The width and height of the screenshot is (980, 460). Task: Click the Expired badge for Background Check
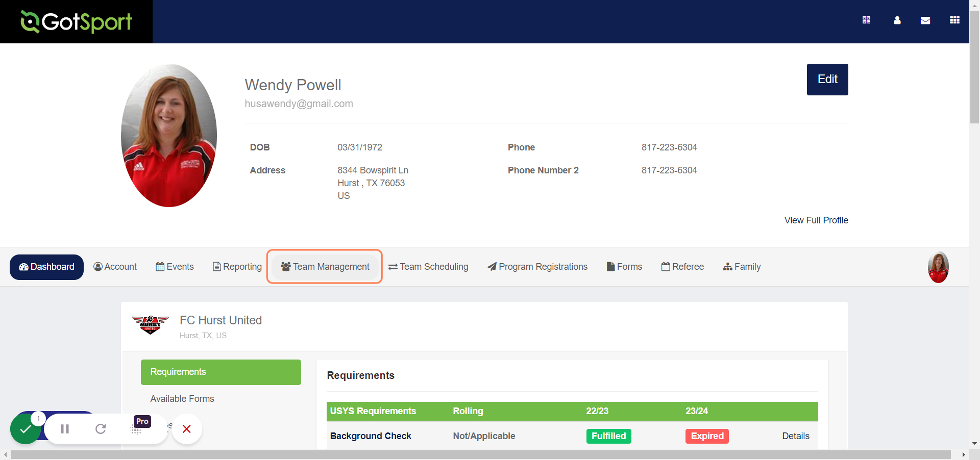click(x=707, y=436)
